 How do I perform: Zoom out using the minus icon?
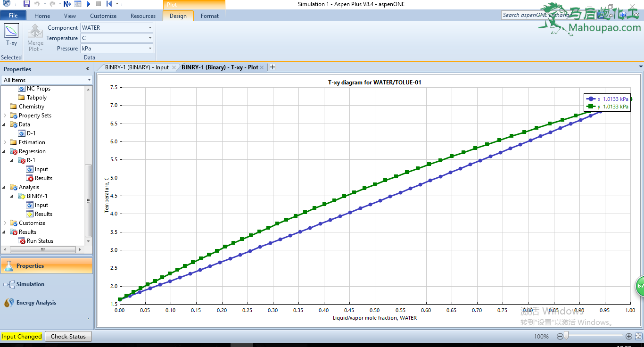[x=560, y=336]
